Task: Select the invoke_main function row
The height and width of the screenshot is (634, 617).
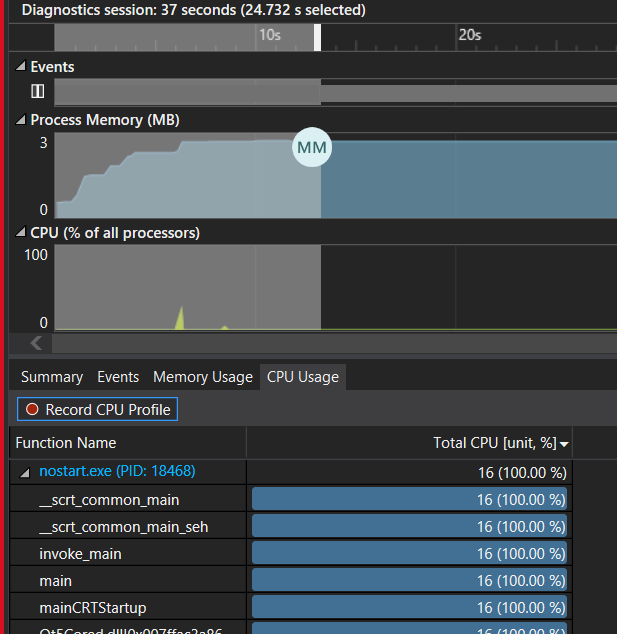Action: pyautogui.click(x=80, y=553)
